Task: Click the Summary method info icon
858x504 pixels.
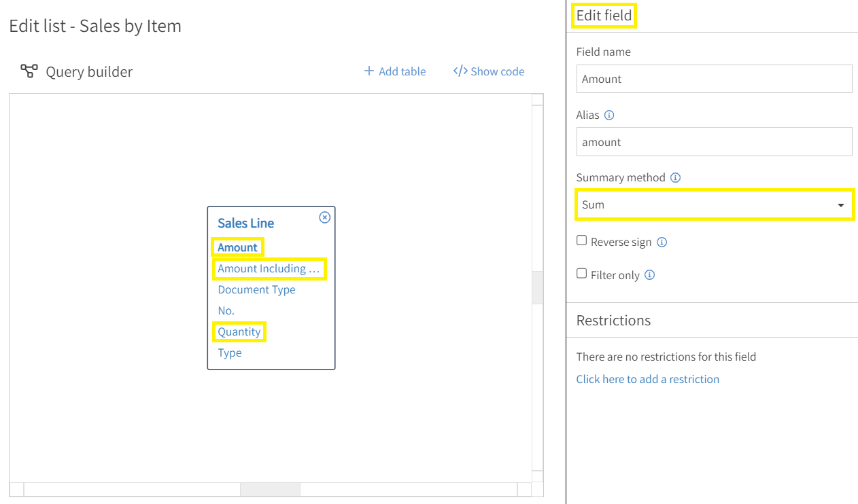Action: pyautogui.click(x=675, y=177)
